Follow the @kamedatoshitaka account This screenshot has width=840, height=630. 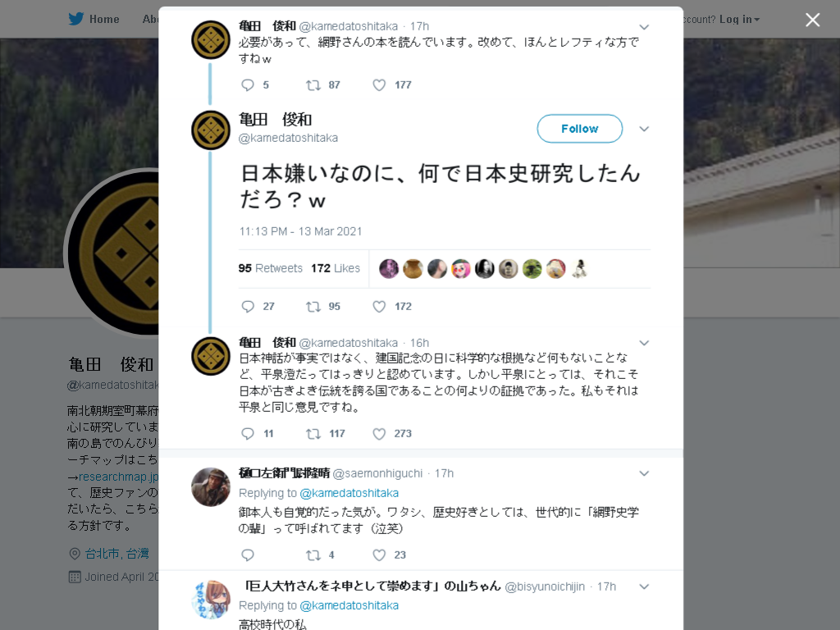(580, 129)
